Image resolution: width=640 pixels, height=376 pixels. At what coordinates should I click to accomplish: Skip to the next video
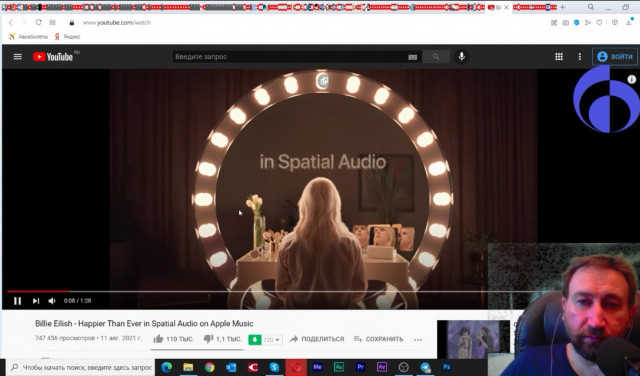click(x=36, y=301)
